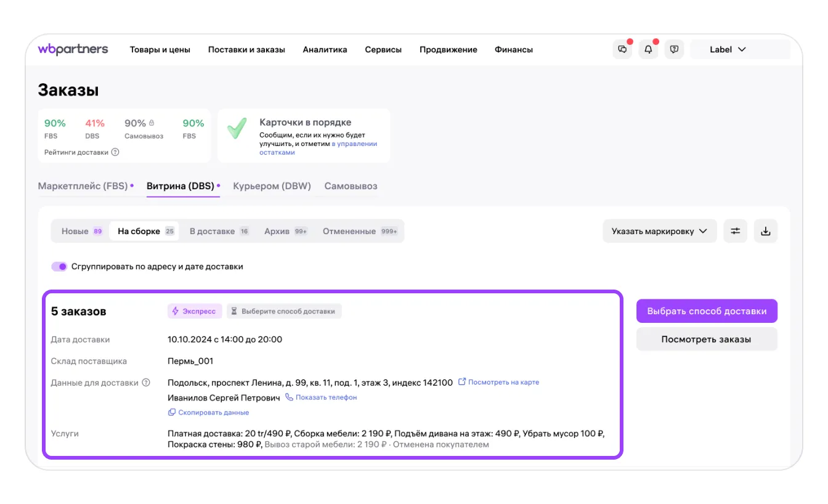Click the wbpartners logo
This screenshot has height=504, width=828.
(73, 49)
